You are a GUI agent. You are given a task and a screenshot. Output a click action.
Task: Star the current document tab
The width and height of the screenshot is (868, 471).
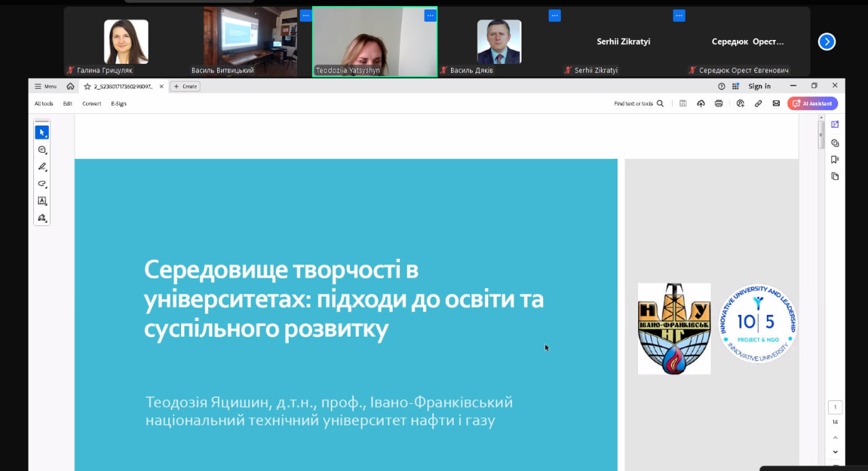pos(87,86)
